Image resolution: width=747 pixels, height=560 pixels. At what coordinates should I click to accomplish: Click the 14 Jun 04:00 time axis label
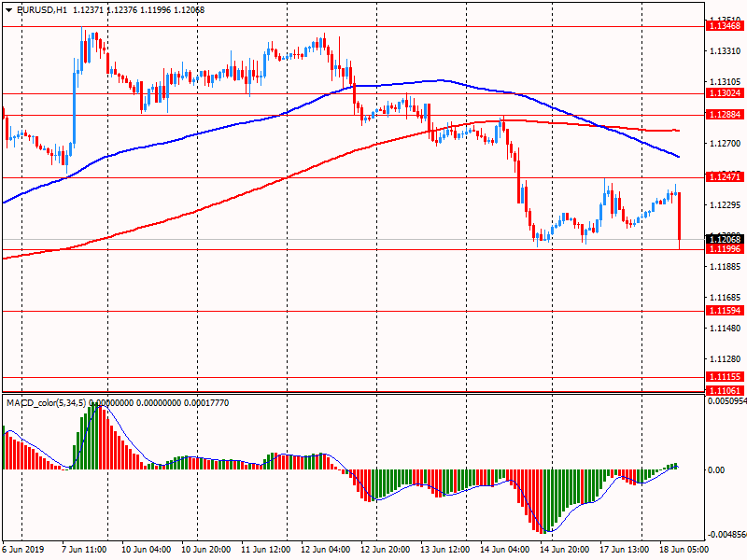pyautogui.click(x=504, y=550)
